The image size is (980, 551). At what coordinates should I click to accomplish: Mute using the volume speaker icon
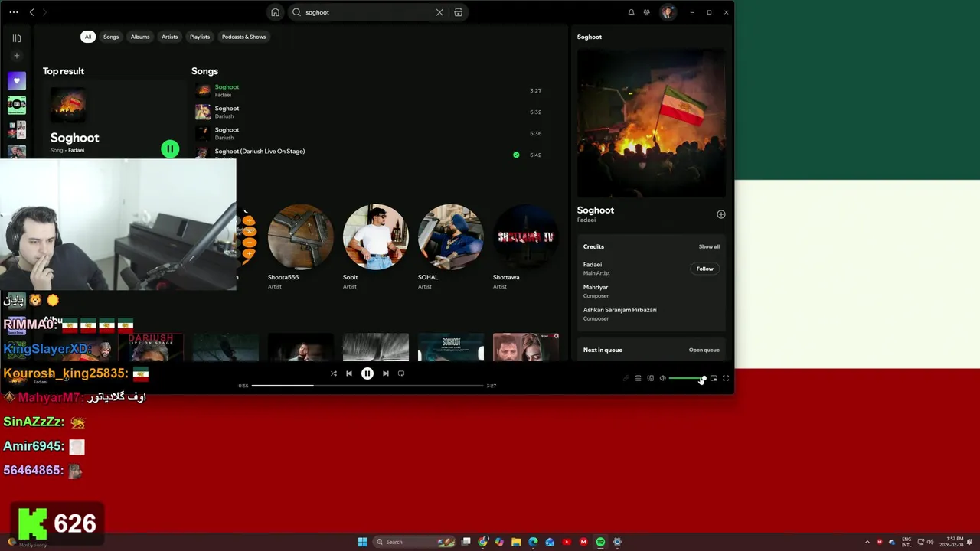pyautogui.click(x=663, y=378)
